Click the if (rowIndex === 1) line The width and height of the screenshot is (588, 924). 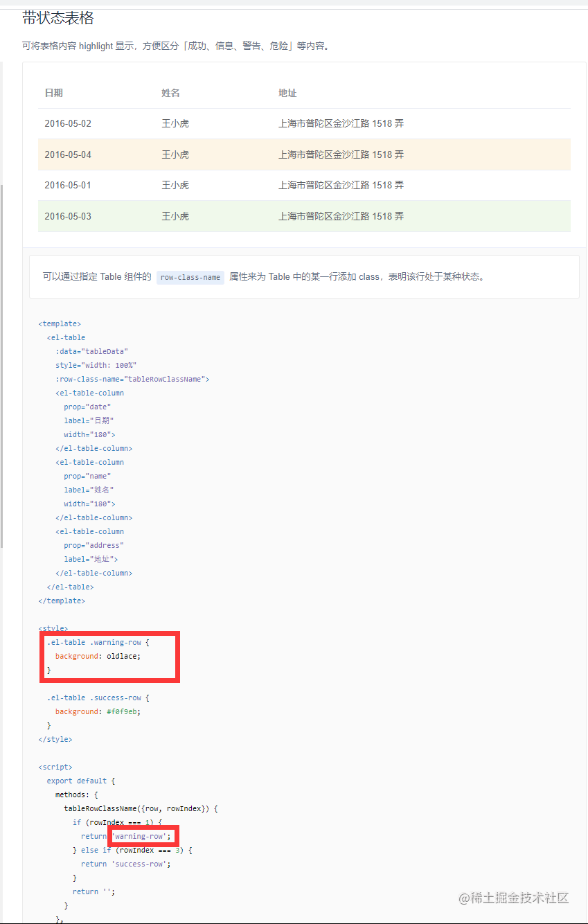click(x=118, y=822)
